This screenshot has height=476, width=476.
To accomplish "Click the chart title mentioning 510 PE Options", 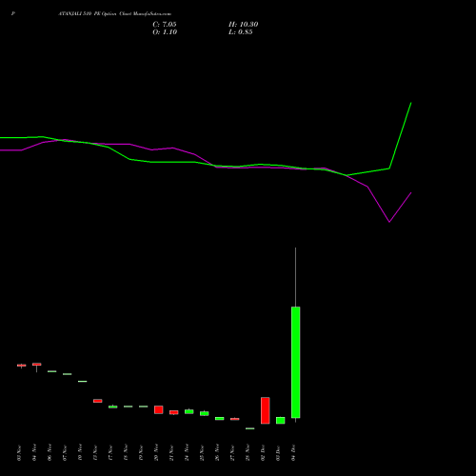I will [114, 14].
